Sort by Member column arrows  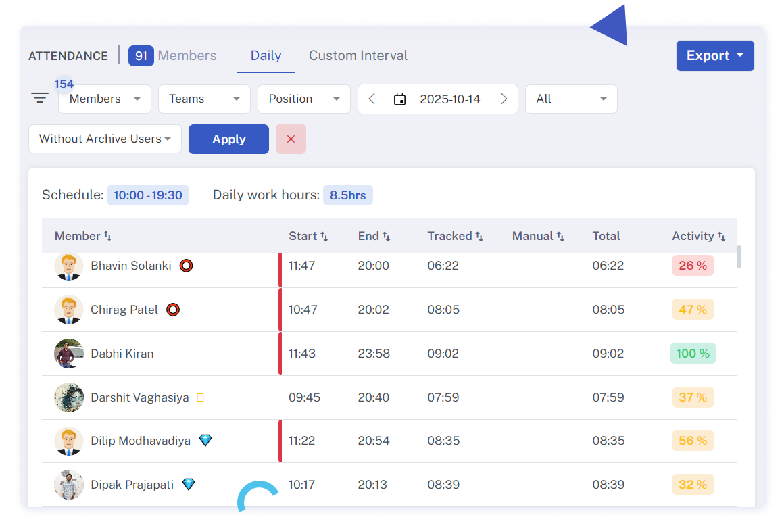pos(107,236)
